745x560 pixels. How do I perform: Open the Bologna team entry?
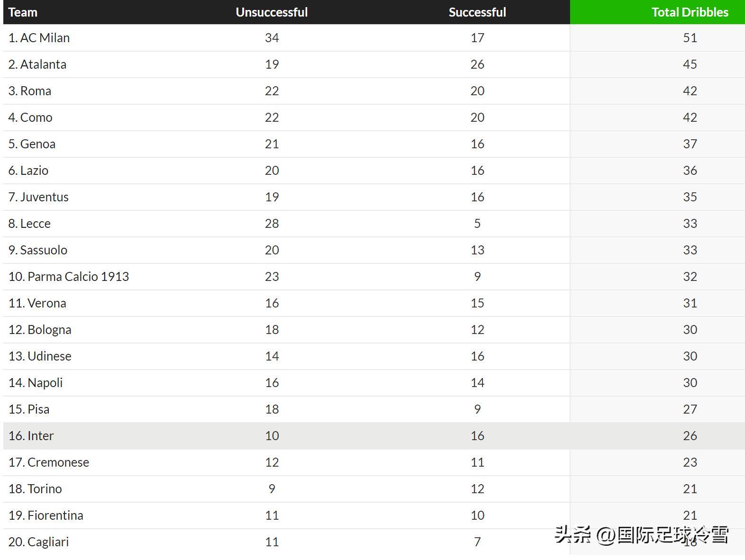point(49,330)
